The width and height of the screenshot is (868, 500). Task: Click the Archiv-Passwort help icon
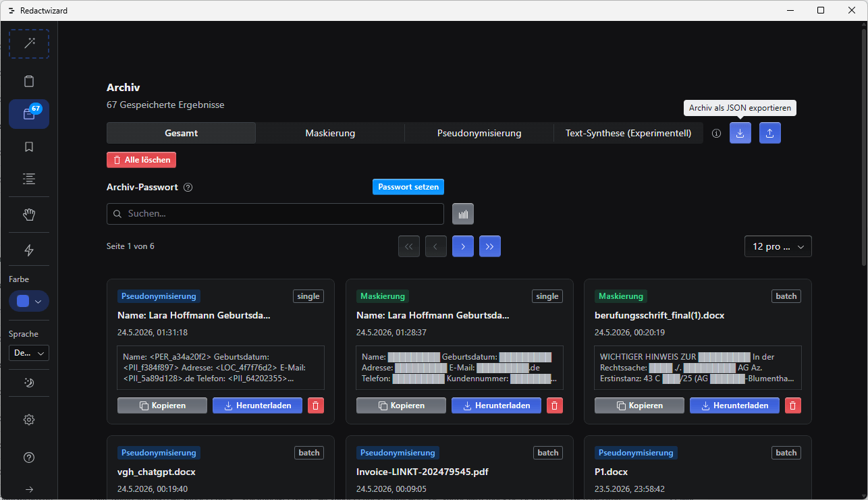[x=188, y=188]
